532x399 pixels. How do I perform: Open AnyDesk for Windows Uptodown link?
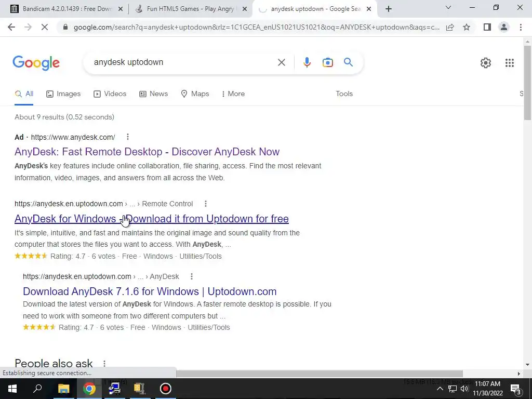pos(152,219)
